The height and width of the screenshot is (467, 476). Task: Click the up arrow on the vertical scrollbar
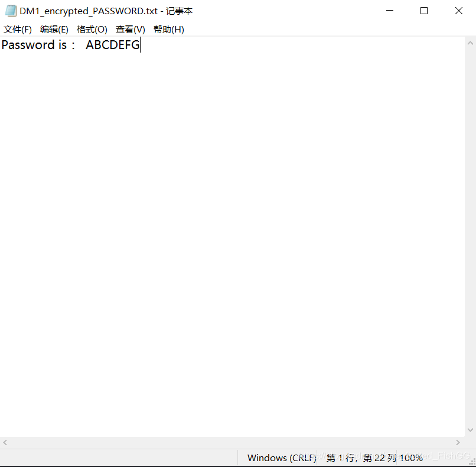[471, 41]
